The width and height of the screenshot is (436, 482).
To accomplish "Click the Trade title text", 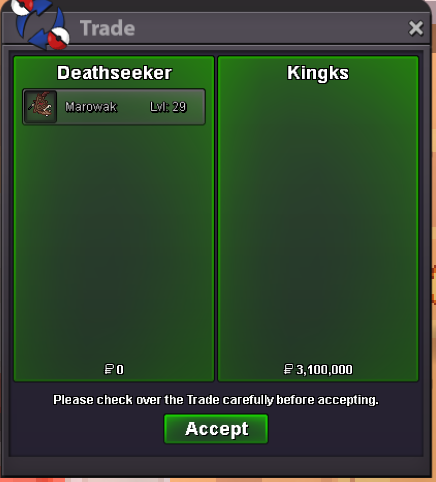I will pos(107,28).
